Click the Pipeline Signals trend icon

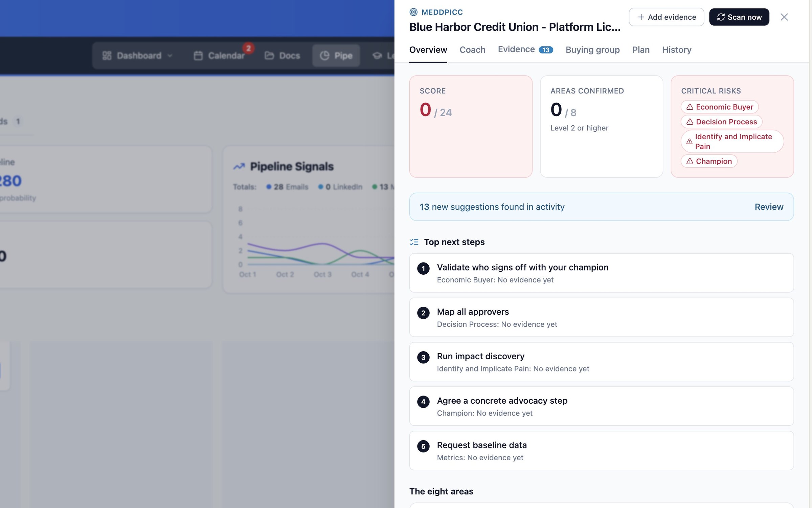pyautogui.click(x=239, y=166)
